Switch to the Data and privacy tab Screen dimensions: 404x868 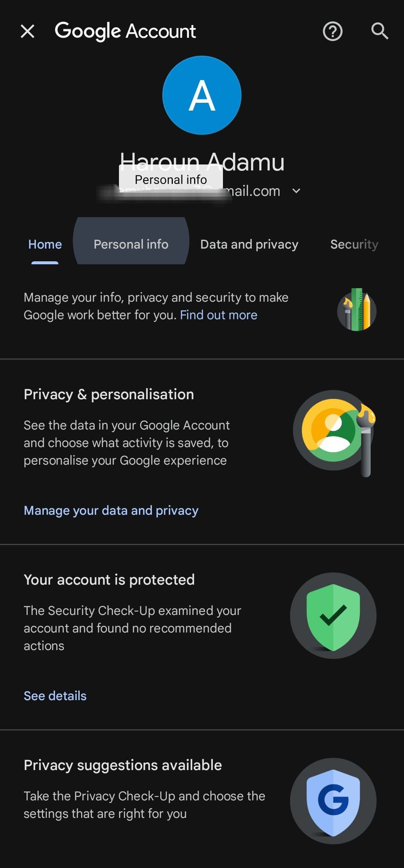[x=249, y=244]
